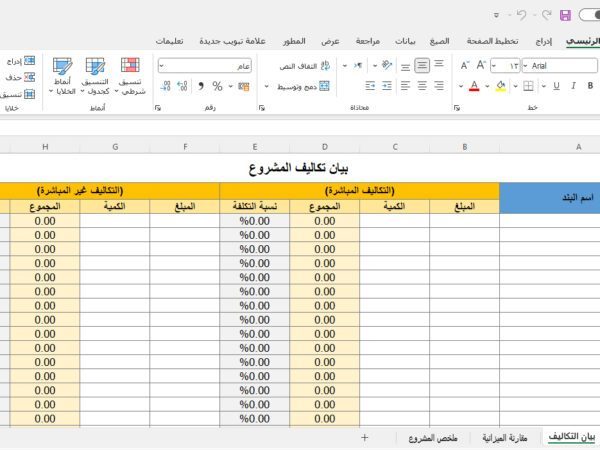
Task: Open the Data (بيانات) tab
Action: (405, 41)
